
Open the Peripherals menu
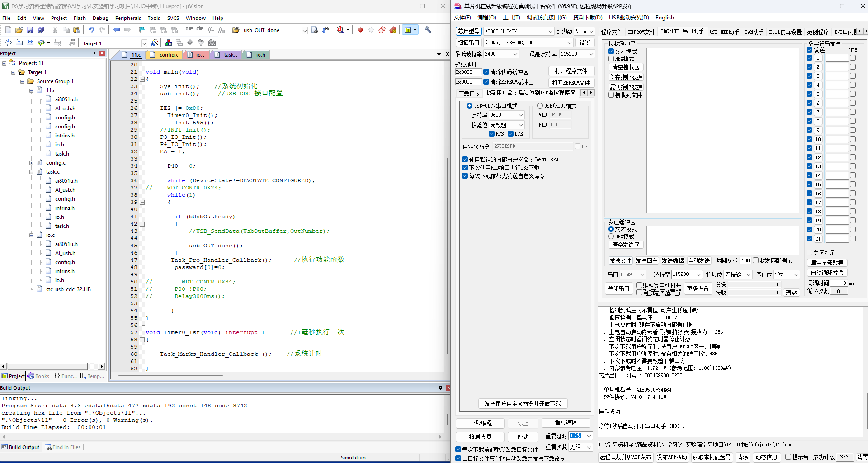point(128,18)
